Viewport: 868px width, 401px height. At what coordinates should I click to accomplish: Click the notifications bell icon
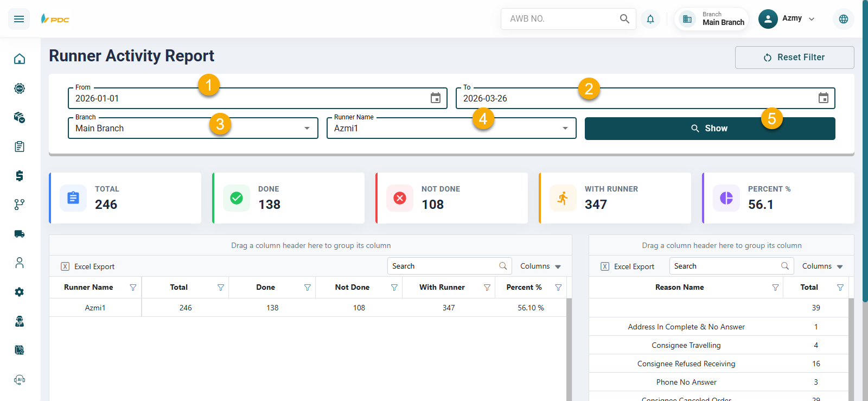click(650, 19)
